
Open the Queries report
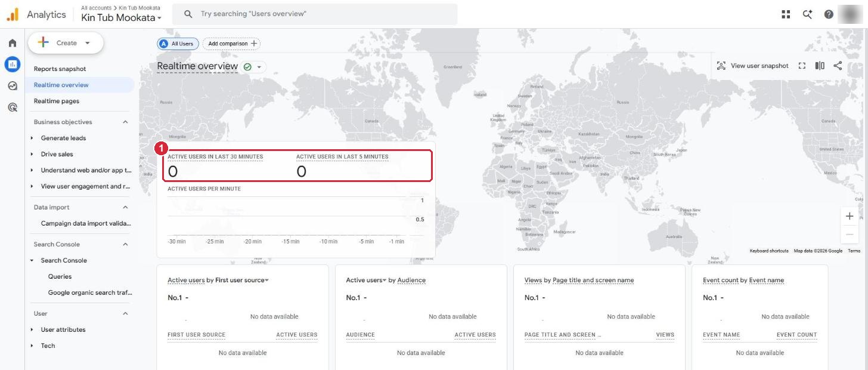pos(60,276)
